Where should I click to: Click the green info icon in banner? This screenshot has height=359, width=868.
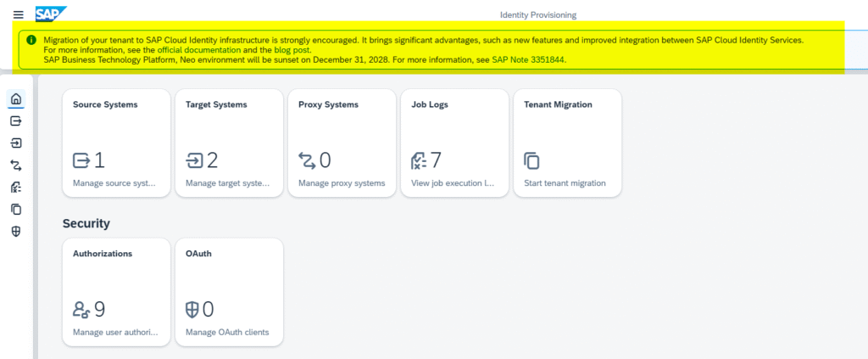pos(31,40)
